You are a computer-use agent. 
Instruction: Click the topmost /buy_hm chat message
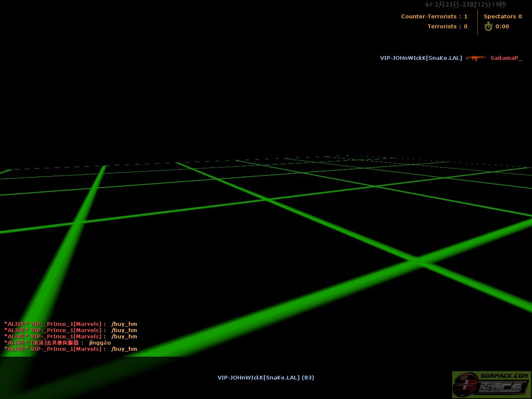[124, 324]
